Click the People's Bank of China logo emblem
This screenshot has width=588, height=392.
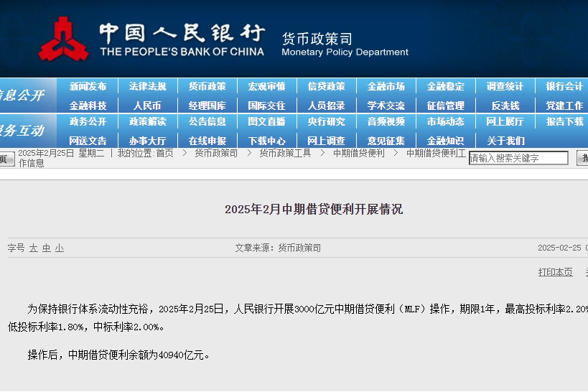(x=63, y=39)
